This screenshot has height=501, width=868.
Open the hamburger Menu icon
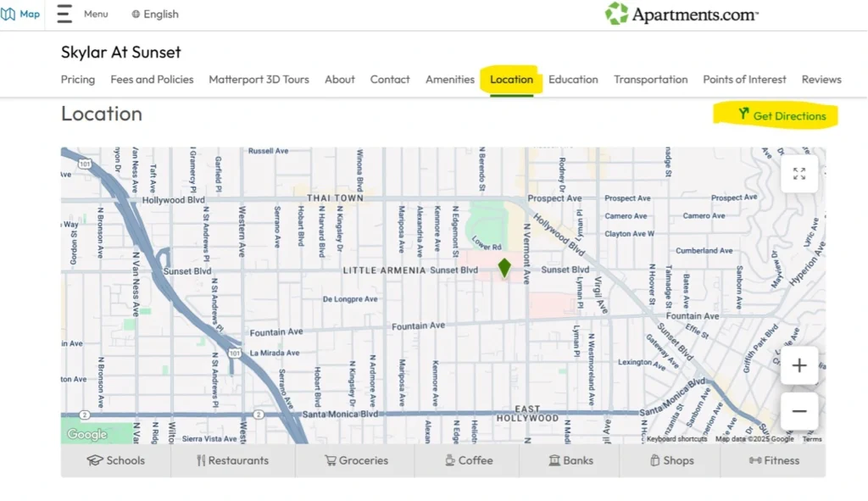(64, 14)
